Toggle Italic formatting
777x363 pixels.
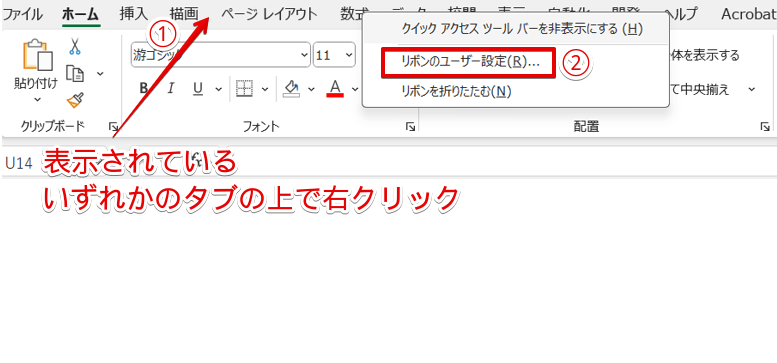click(x=171, y=89)
